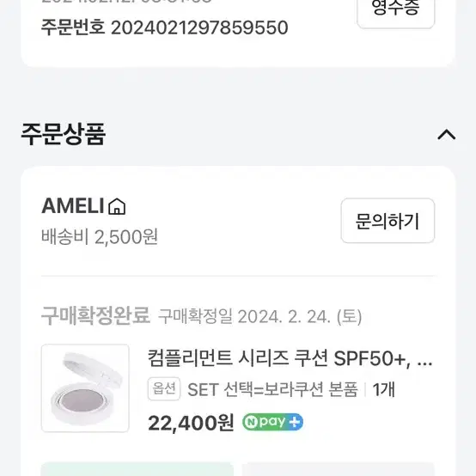The height and width of the screenshot is (476, 476).
Task: Select the 주문번호 order number text
Action: pos(164,27)
